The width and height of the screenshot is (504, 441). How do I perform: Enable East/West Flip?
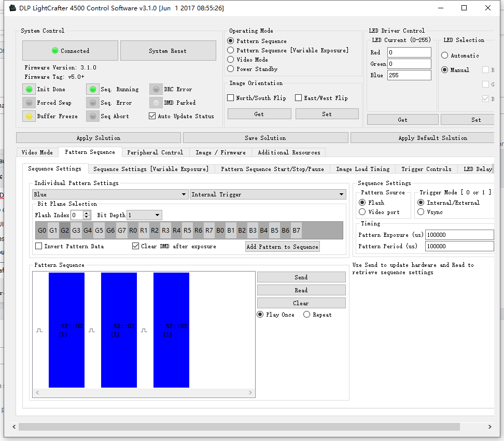pyautogui.click(x=298, y=97)
